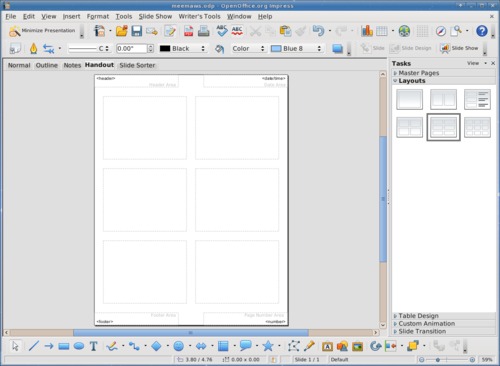Open the File menu
The height and width of the screenshot is (366, 500).
(11, 16)
